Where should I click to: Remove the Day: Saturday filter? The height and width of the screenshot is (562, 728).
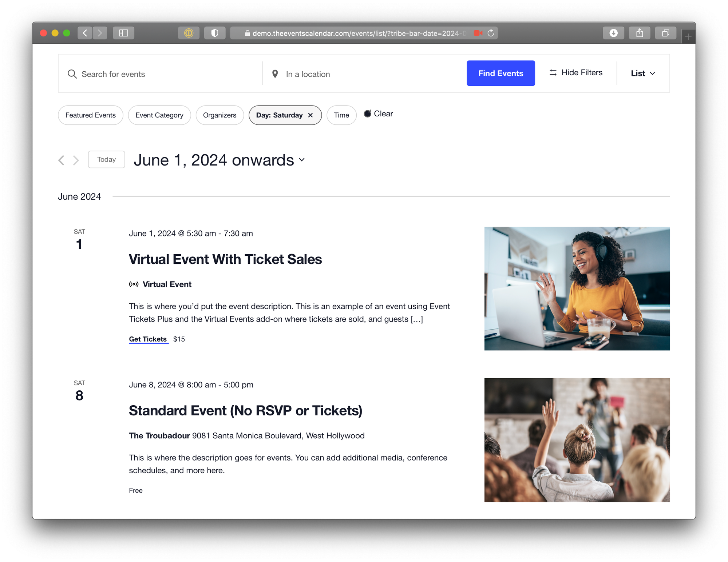tap(310, 115)
